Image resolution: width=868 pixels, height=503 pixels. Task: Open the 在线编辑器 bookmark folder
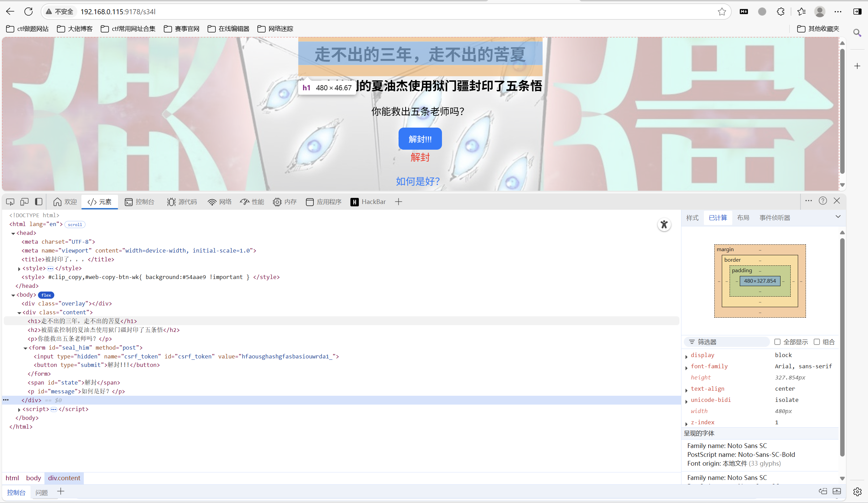(x=228, y=29)
